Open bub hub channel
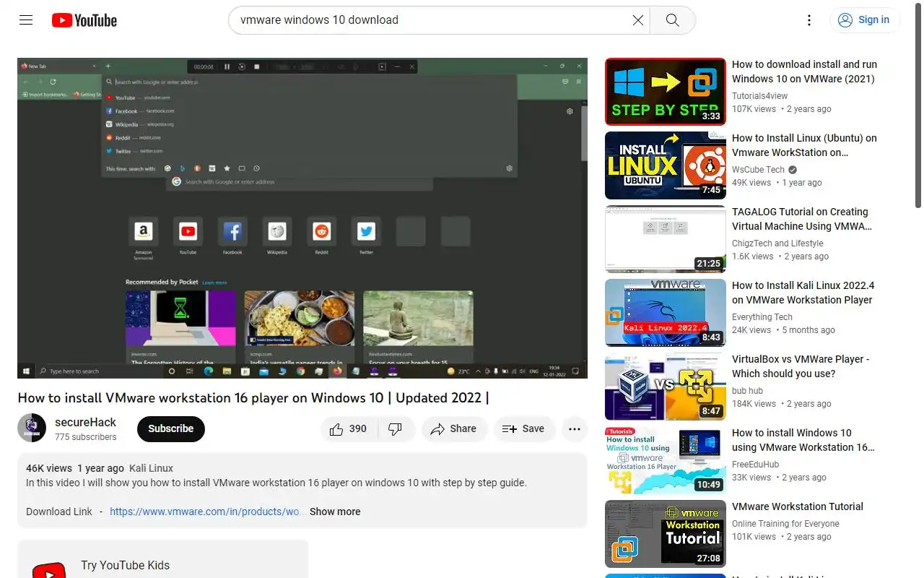The width and height of the screenshot is (924, 578). click(x=747, y=391)
